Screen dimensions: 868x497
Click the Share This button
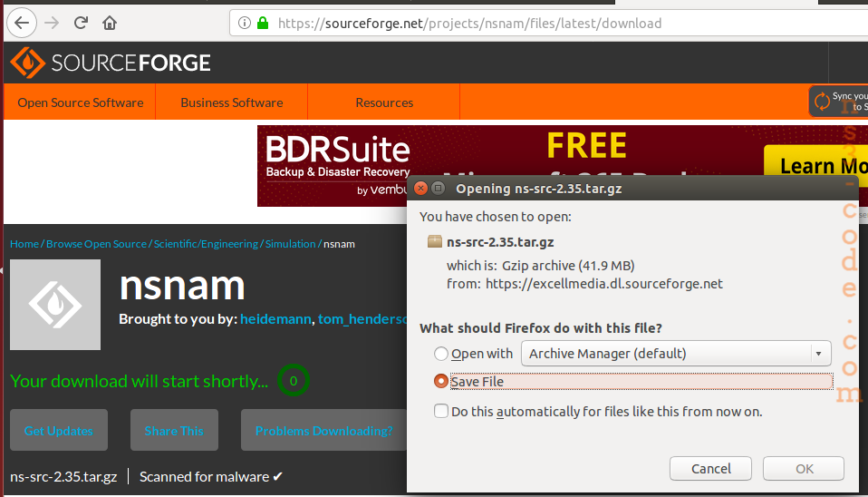[x=174, y=430]
